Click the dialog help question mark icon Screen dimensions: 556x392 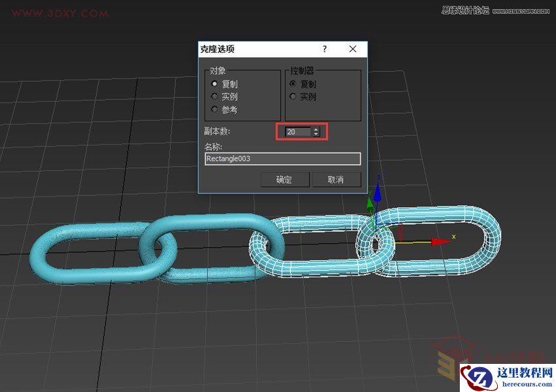pyautogui.click(x=324, y=48)
